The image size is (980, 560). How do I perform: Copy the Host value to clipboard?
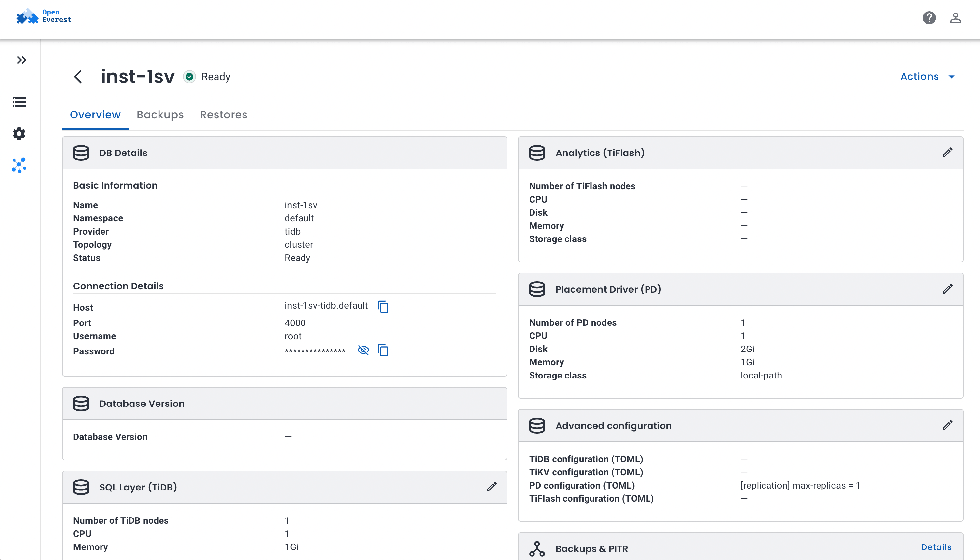[x=383, y=307]
